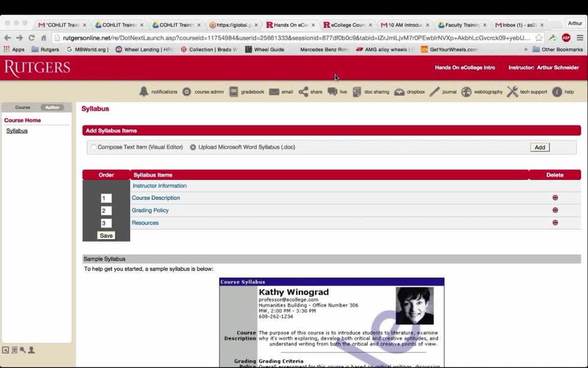Open the journal pencil icon
This screenshot has height=368, width=588.
tap(434, 92)
